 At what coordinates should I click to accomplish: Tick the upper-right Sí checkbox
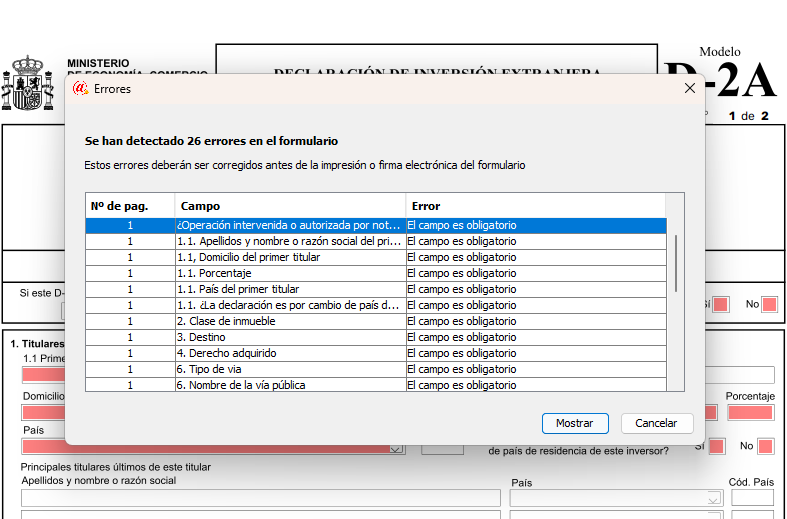pyautogui.click(x=719, y=304)
